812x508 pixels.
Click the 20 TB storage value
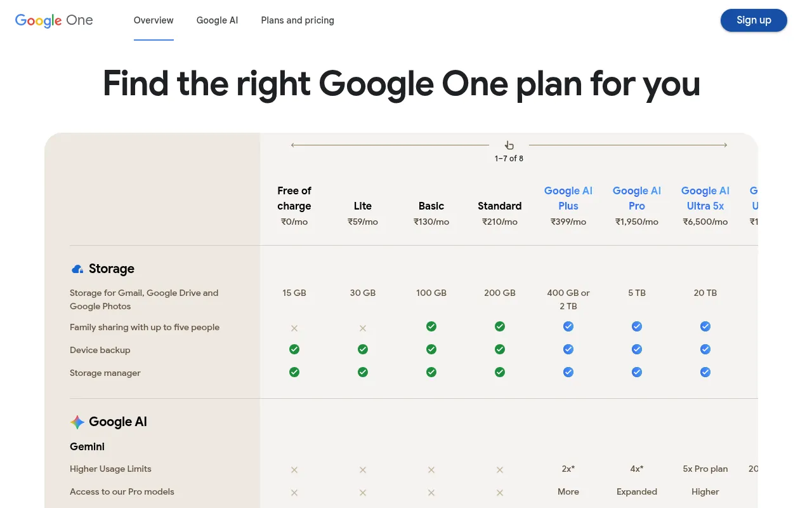coord(705,293)
